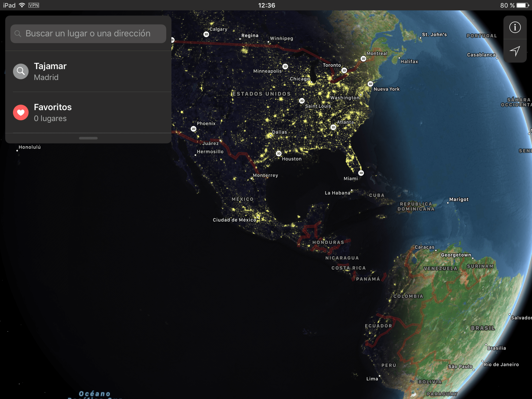Open the 3D flyover badge at Saint Louis
This screenshot has height=399, width=532.
302,101
